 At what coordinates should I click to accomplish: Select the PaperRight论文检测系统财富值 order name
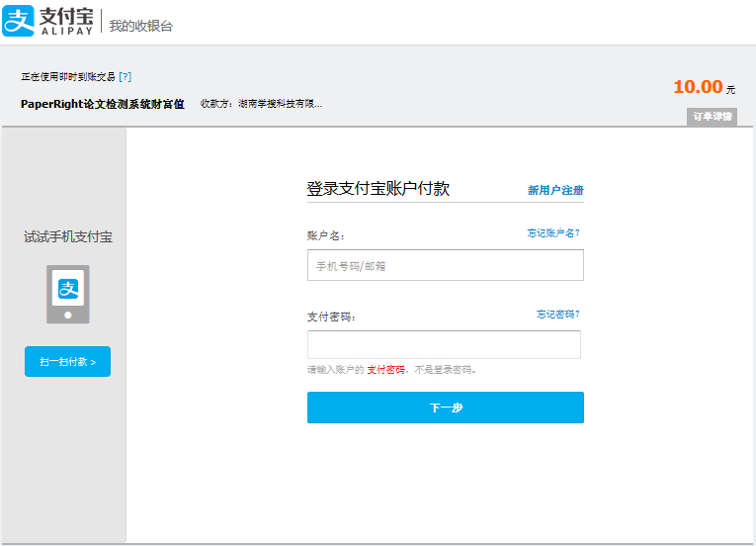(103, 103)
